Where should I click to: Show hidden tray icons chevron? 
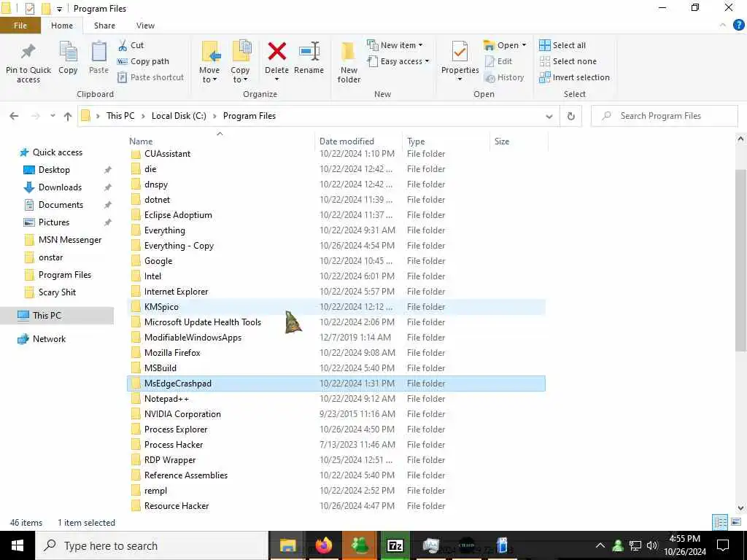(600, 545)
